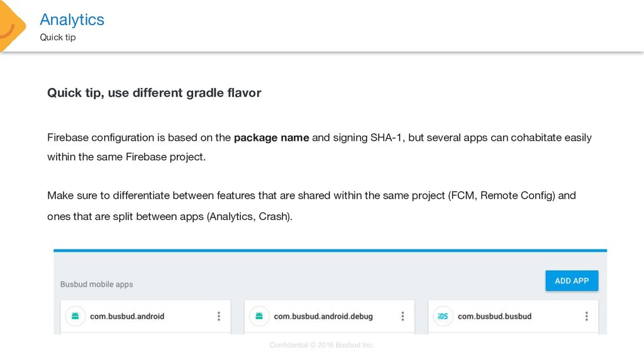
Task: Click the Quick tip subtitle
Action: coord(57,37)
